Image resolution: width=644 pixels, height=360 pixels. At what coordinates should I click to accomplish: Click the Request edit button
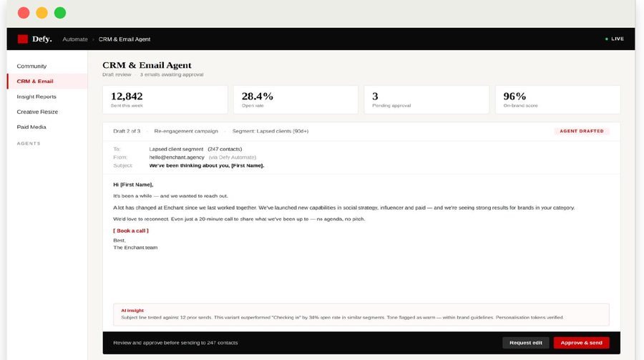click(526, 343)
